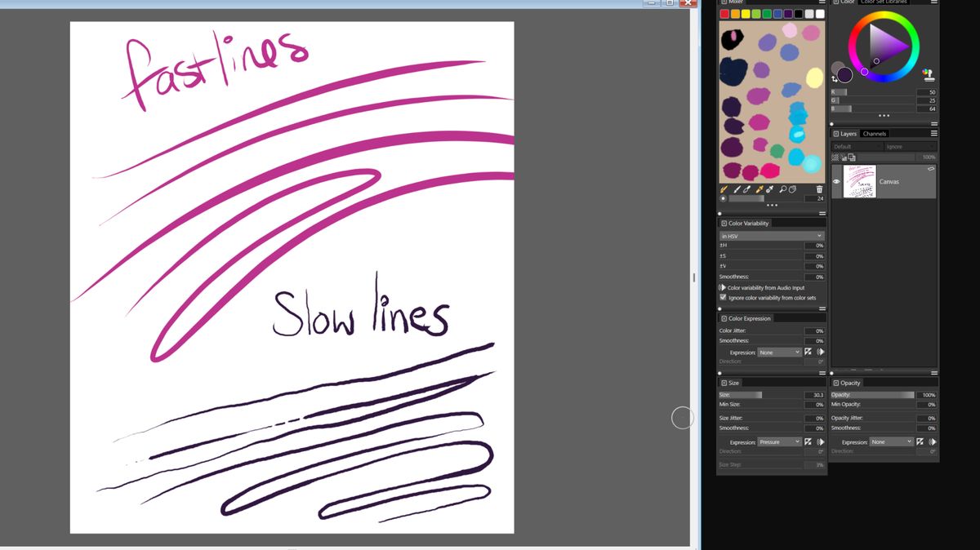
Task: Select the Mixer zoom magnifier tool
Action: click(x=782, y=189)
